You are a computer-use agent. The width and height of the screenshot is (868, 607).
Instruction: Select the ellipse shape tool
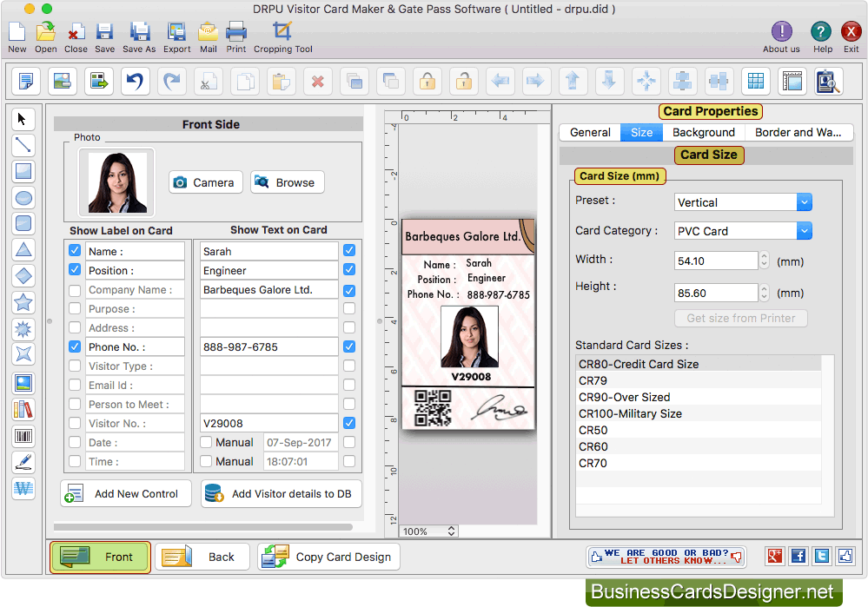[23, 197]
